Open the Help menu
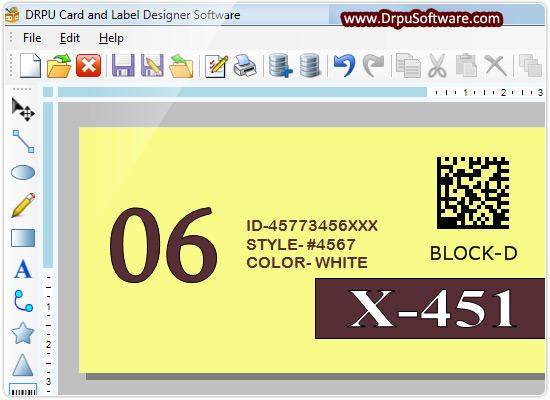 click(111, 38)
